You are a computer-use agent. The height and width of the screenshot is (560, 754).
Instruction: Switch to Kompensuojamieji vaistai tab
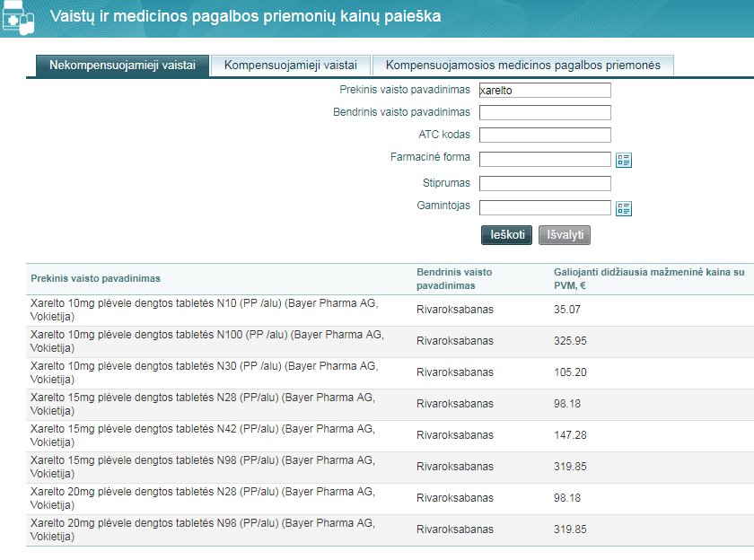291,66
